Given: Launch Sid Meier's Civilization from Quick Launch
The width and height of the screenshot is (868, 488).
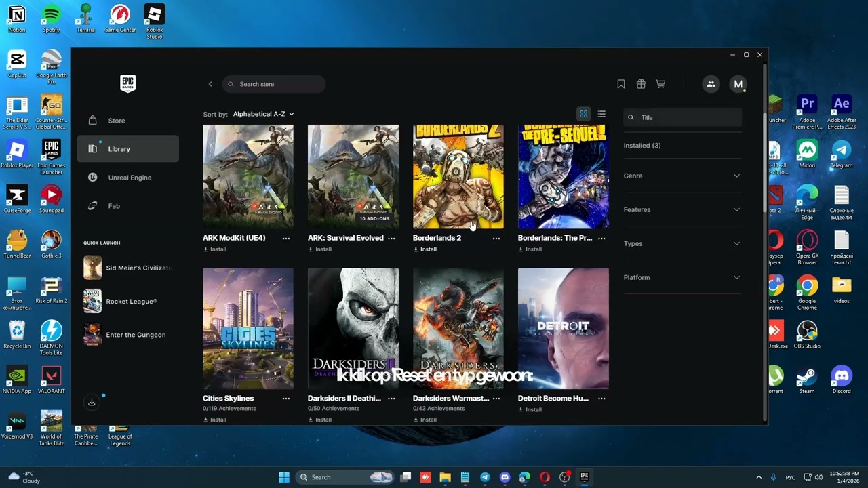Looking at the screenshot, I should coord(128,268).
